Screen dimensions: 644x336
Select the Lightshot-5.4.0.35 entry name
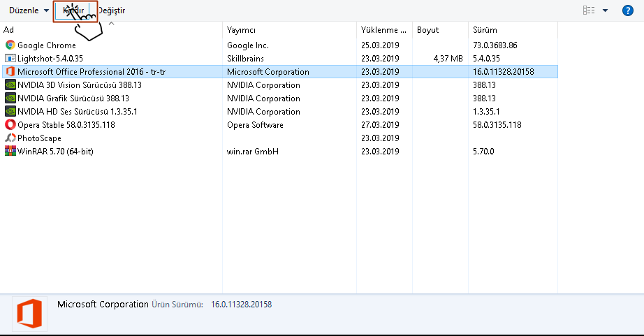point(50,58)
